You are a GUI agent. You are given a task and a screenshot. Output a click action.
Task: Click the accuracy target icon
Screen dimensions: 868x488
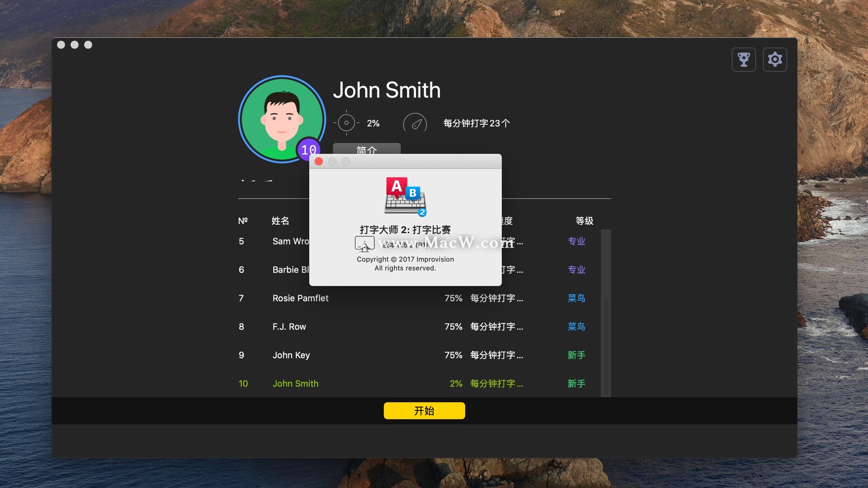click(x=346, y=123)
